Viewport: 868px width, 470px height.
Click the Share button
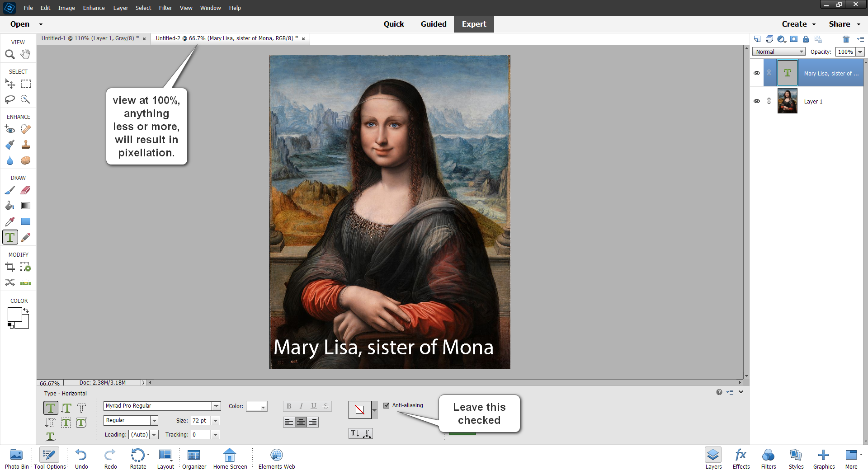[840, 24]
